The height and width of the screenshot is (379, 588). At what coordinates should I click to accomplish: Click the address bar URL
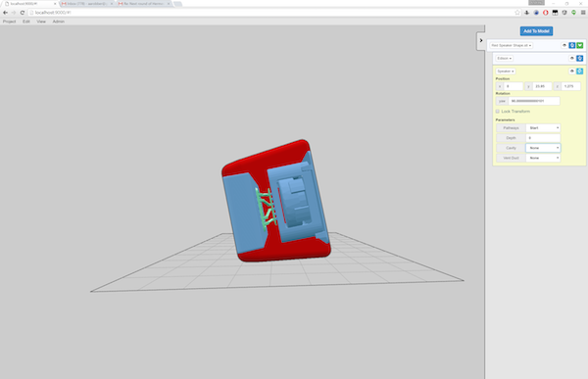pyautogui.click(x=53, y=13)
